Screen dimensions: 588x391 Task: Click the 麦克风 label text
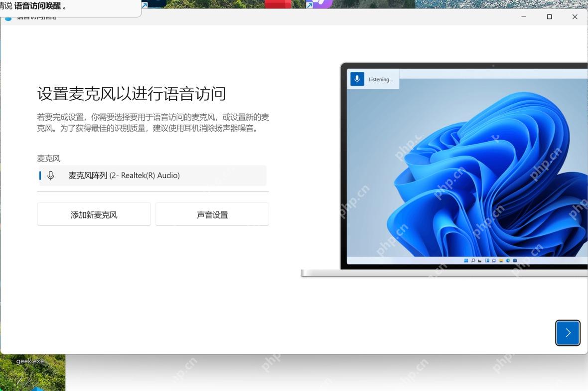click(49, 159)
